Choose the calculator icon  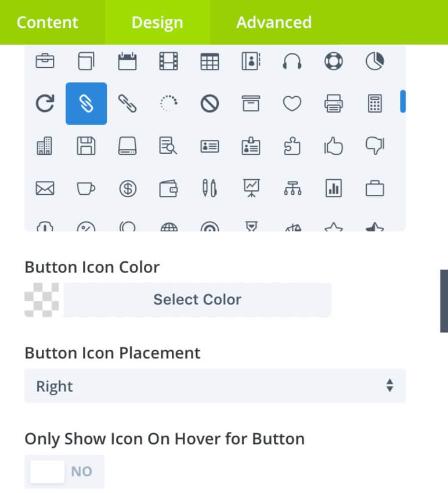(375, 103)
